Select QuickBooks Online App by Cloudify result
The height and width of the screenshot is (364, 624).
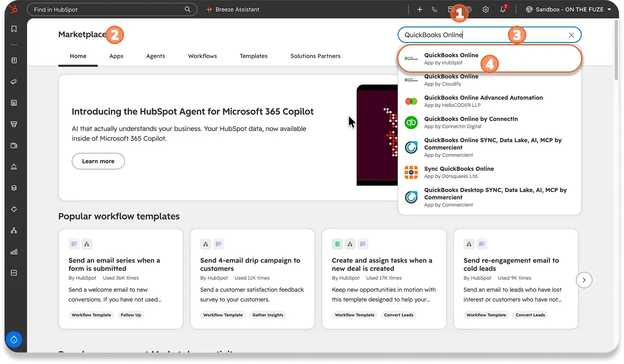489,80
